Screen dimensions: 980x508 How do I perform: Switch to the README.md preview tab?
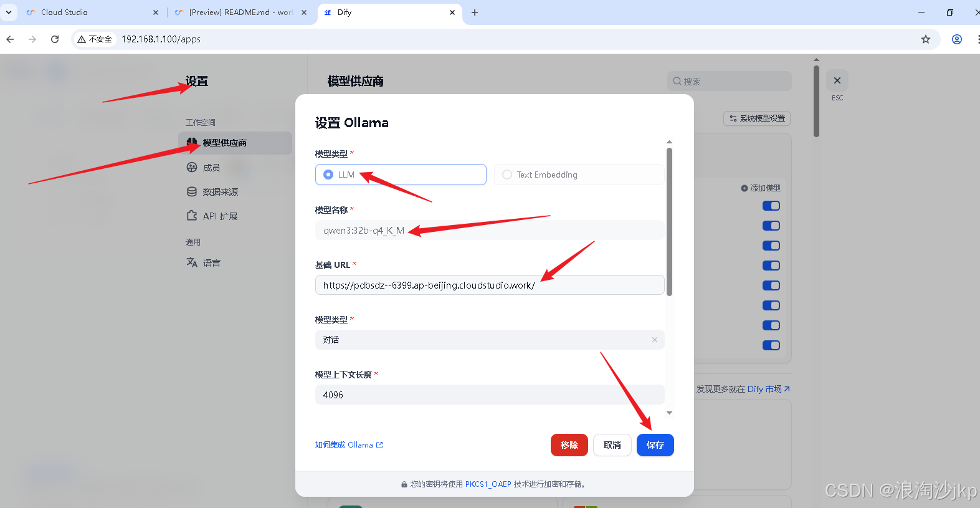pos(240,12)
